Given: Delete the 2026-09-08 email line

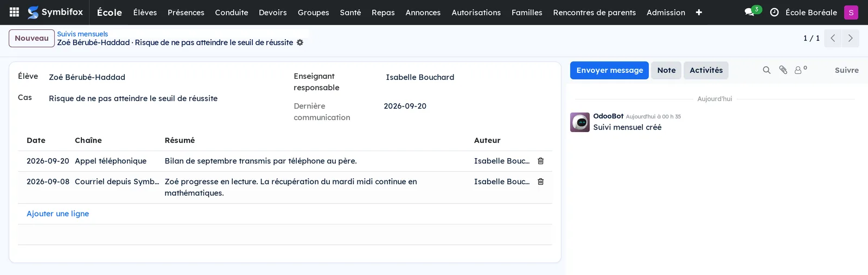Looking at the screenshot, I should tap(540, 182).
